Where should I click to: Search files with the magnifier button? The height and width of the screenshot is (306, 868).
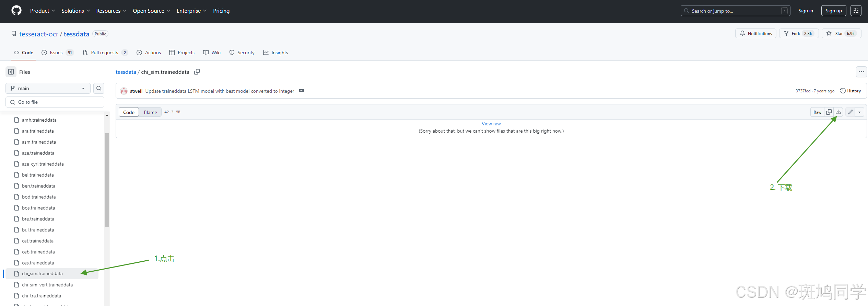click(x=99, y=88)
